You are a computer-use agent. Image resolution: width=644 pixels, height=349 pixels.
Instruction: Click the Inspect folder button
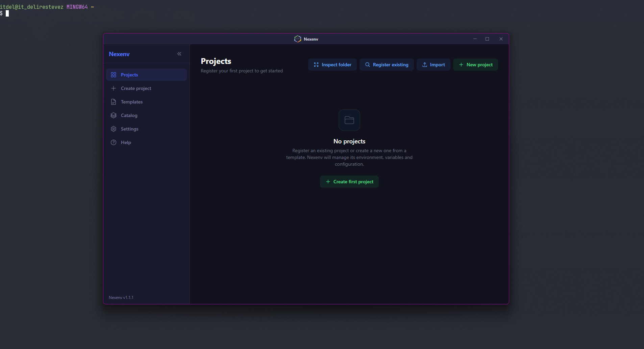pyautogui.click(x=332, y=65)
